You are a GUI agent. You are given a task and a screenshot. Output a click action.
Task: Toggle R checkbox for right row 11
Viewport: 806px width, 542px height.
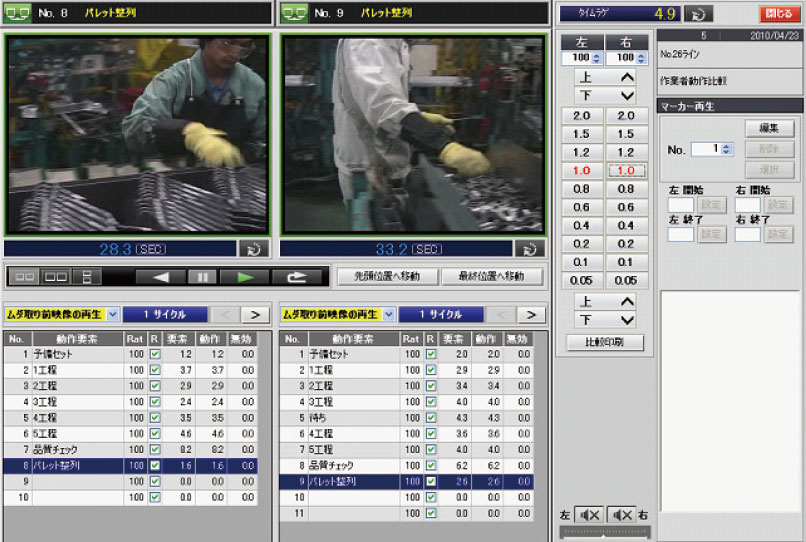[x=431, y=514]
